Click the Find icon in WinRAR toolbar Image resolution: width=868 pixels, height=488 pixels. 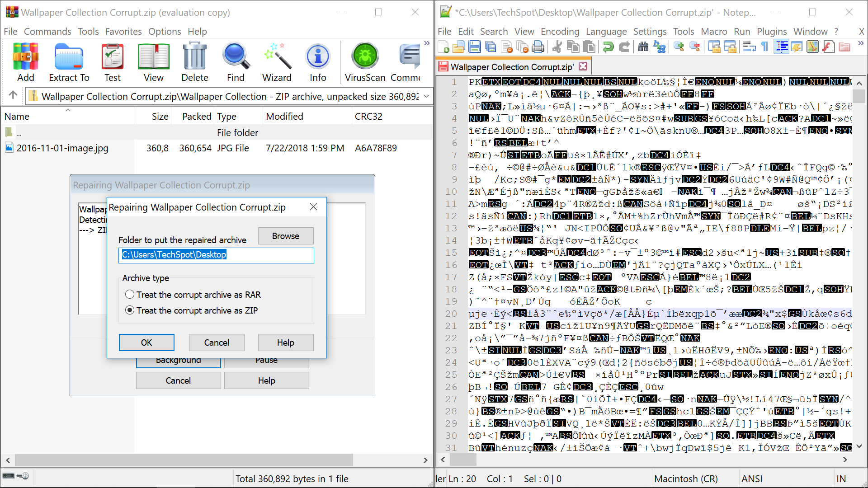click(x=234, y=61)
